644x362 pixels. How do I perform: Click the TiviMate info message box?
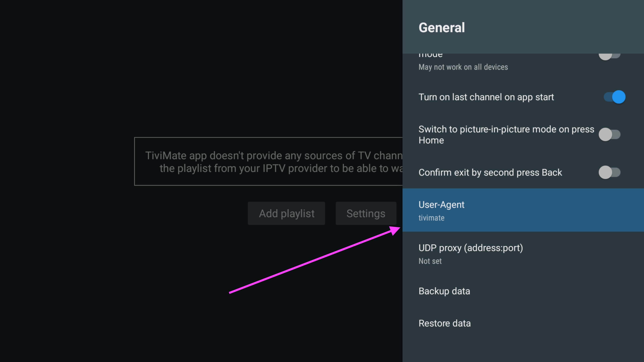click(268, 161)
